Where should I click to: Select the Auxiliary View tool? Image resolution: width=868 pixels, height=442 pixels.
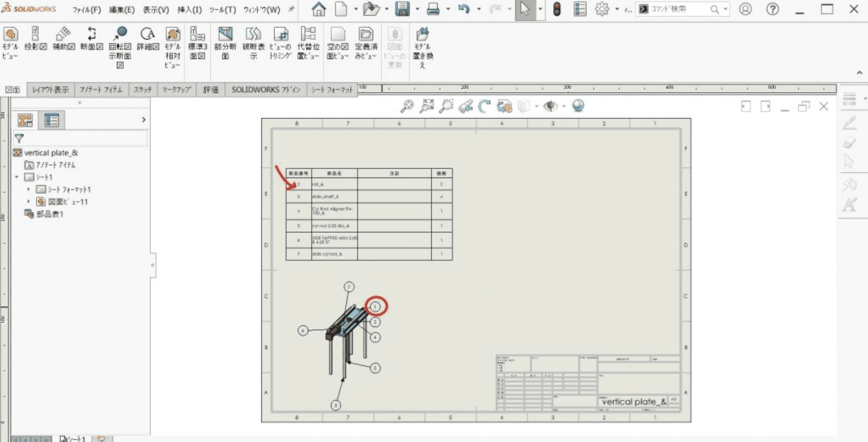coord(64,39)
